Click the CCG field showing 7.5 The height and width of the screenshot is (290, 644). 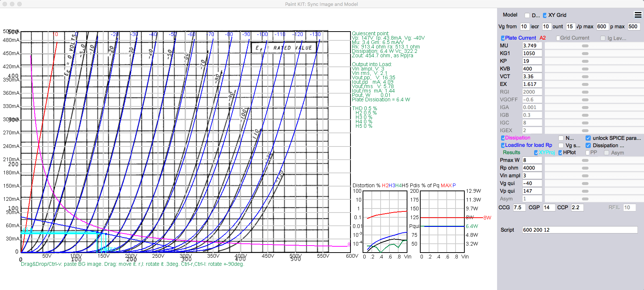click(519, 208)
